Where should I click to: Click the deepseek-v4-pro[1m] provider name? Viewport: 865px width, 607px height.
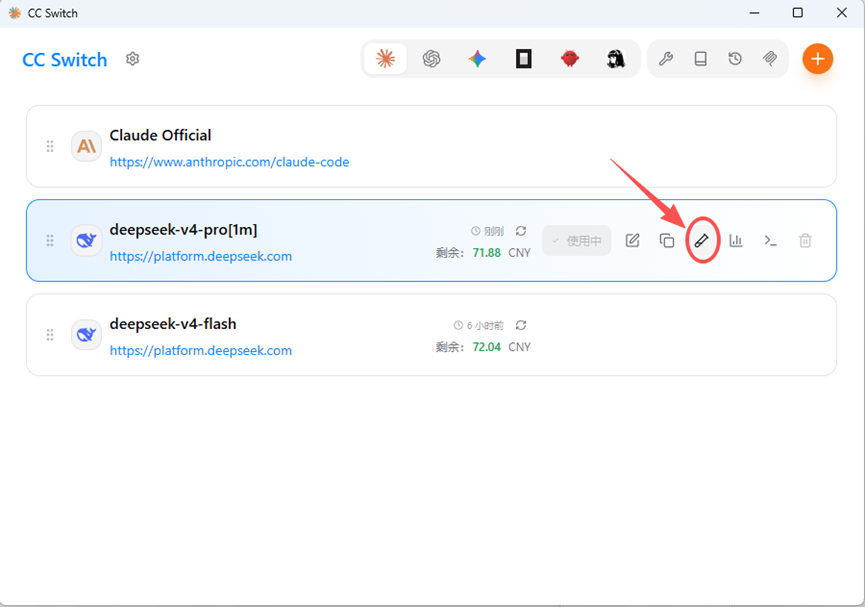pos(184,230)
